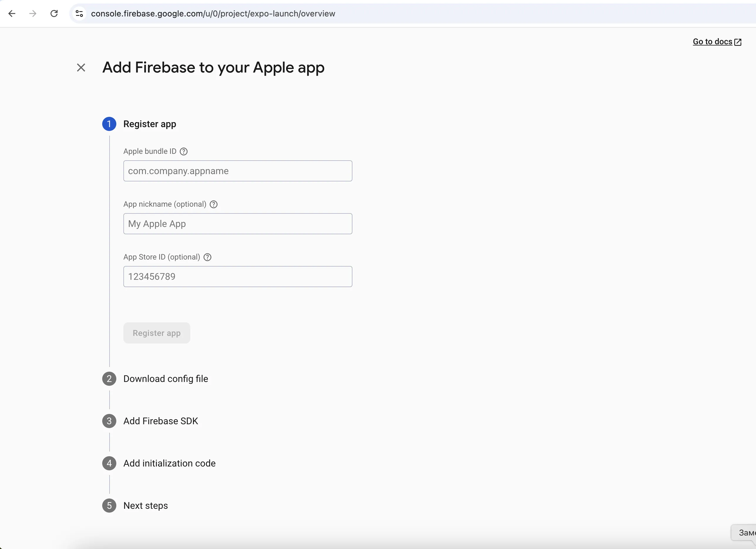Open site information icon in address bar
The image size is (756, 549).
(79, 14)
